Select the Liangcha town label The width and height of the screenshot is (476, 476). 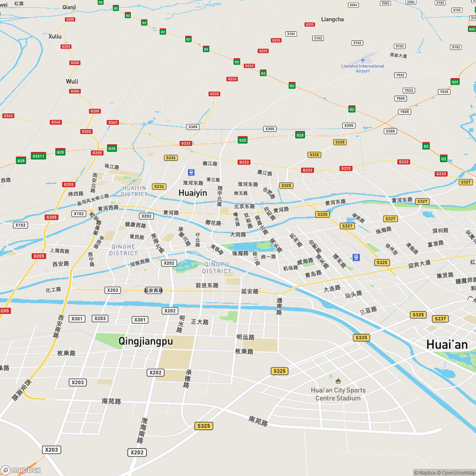pos(332,20)
